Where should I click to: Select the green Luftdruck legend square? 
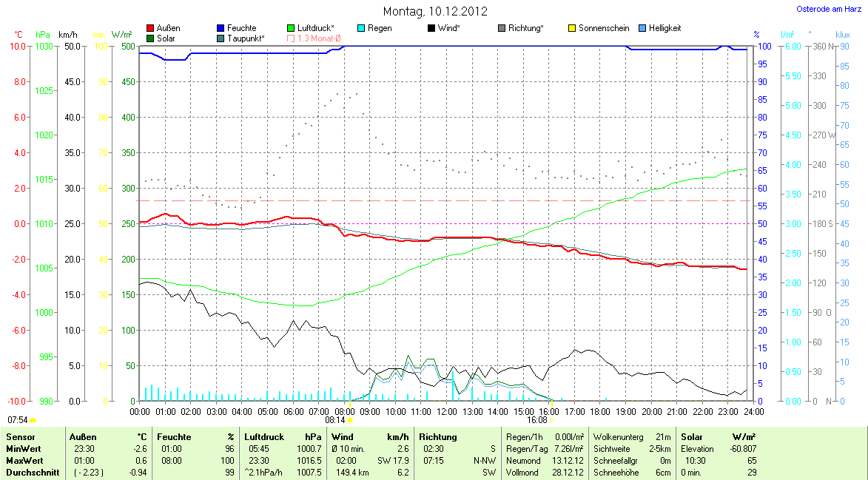click(291, 28)
